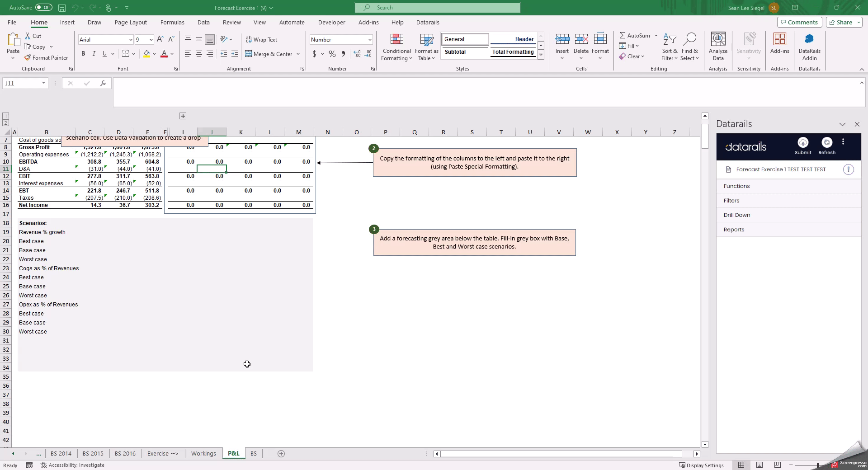Screen dimensions: 868x470
Task: Click the Share button
Action: tap(844, 22)
